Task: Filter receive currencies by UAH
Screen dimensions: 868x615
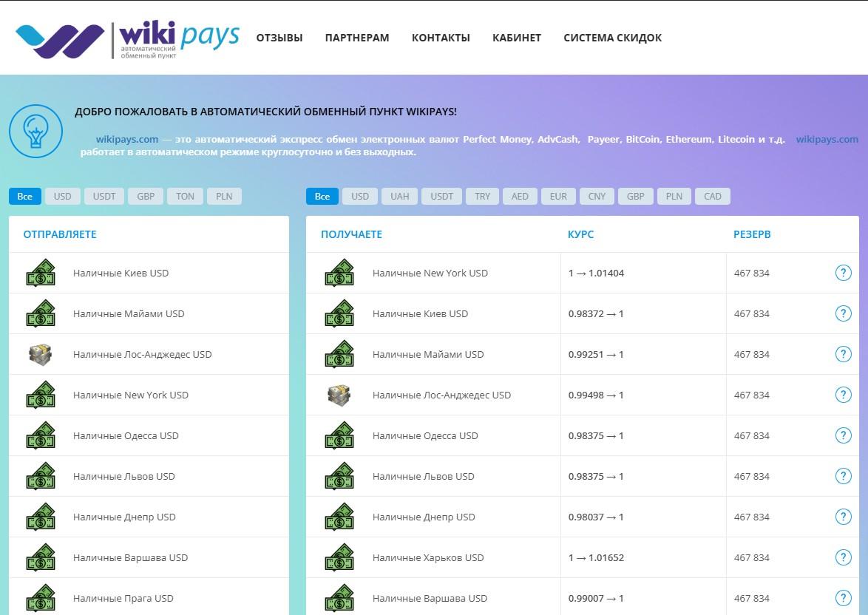Action: (x=400, y=196)
